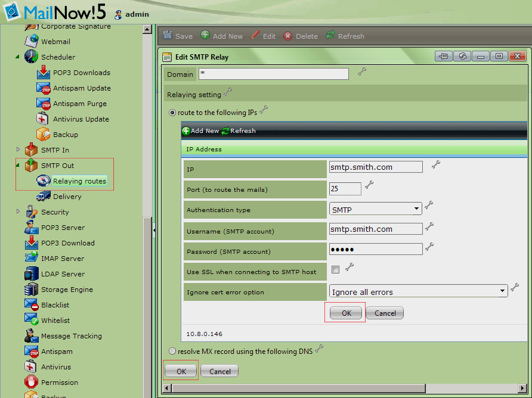Click Edit in the top toolbar

tap(263, 35)
